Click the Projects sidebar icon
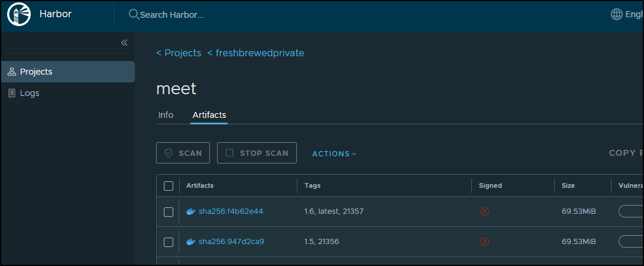This screenshot has width=644, height=266. [x=12, y=72]
